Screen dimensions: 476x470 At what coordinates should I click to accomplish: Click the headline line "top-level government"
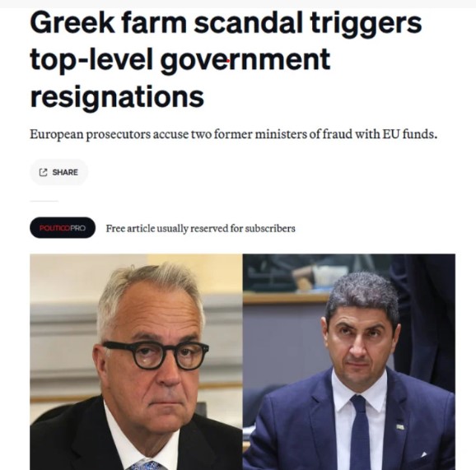[x=180, y=61]
